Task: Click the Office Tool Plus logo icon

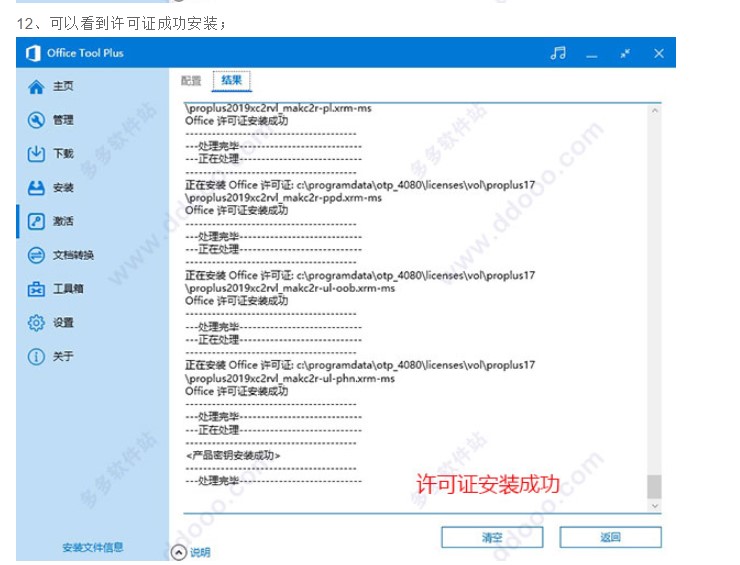Action: click(x=33, y=53)
